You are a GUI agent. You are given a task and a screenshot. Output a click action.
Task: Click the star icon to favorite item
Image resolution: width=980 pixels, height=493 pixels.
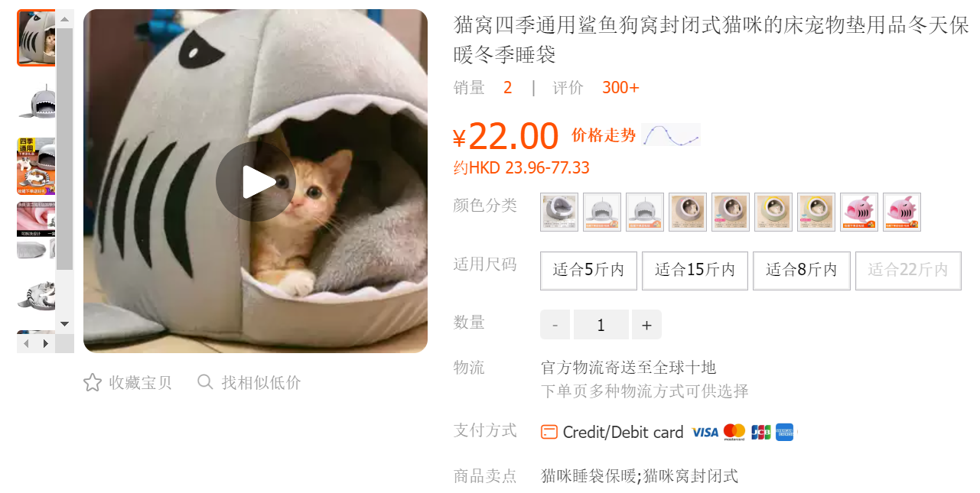(x=93, y=382)
